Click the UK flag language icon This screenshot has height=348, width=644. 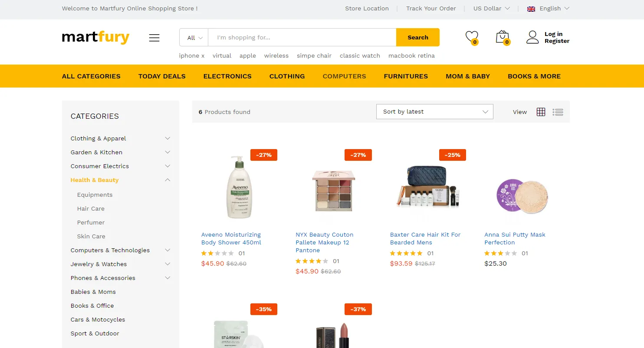click(531, 9)
